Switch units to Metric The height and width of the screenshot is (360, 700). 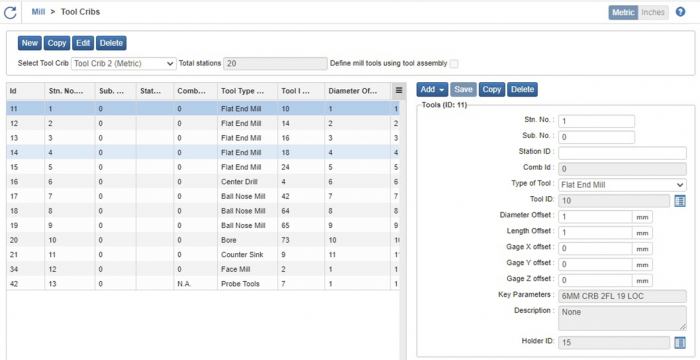623,13
